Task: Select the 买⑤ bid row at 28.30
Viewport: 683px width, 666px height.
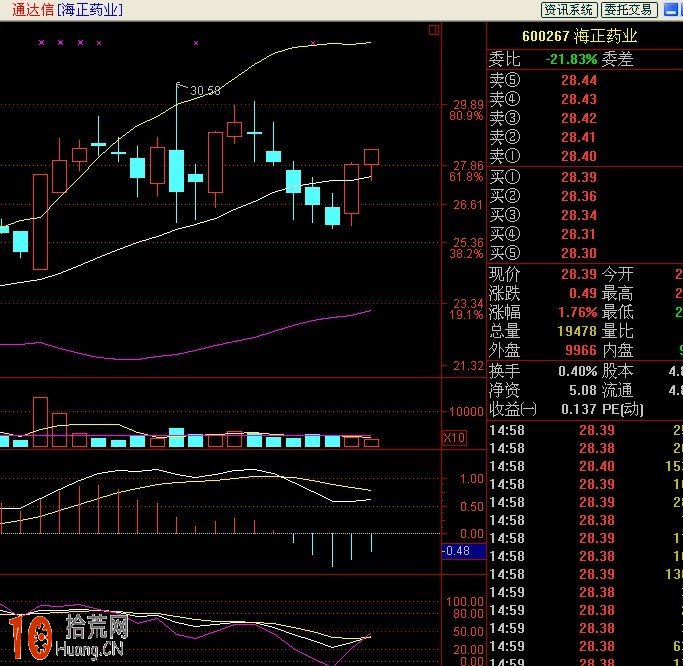Action: (585, 253)
